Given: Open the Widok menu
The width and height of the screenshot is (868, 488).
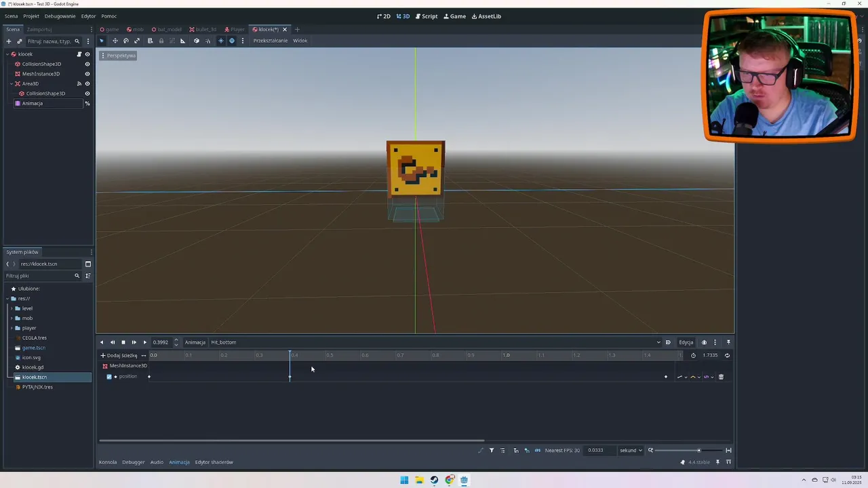Looking at the screenshot, I should (300, 41).
